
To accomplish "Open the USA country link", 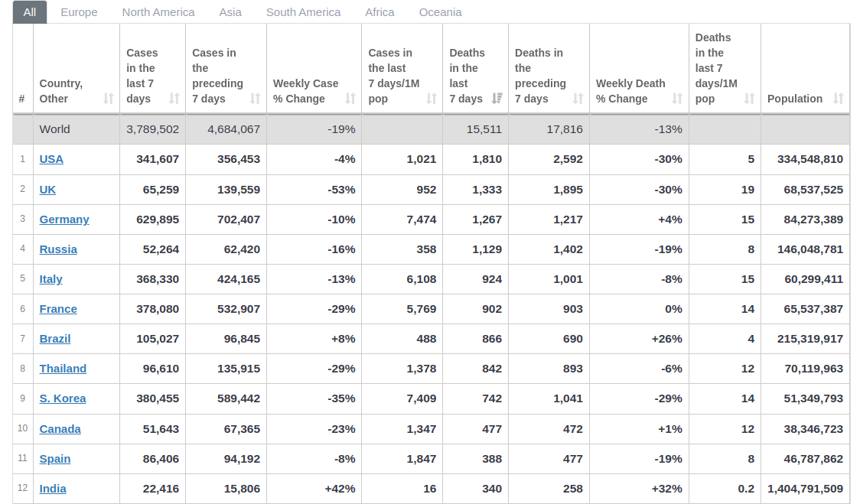I will [x=51, y=159].
